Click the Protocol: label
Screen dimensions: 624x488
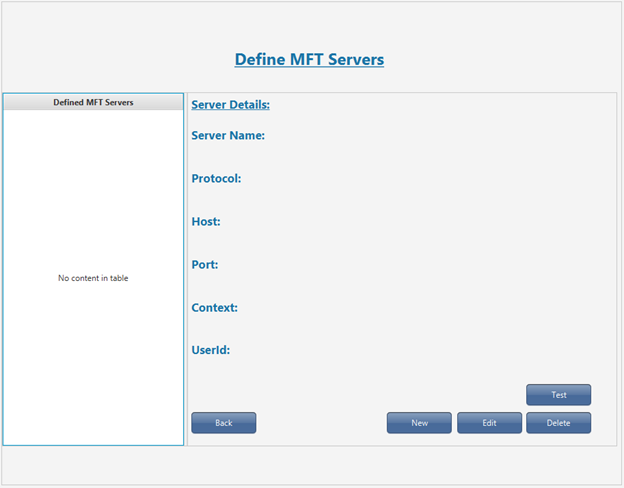coord(216,178)
